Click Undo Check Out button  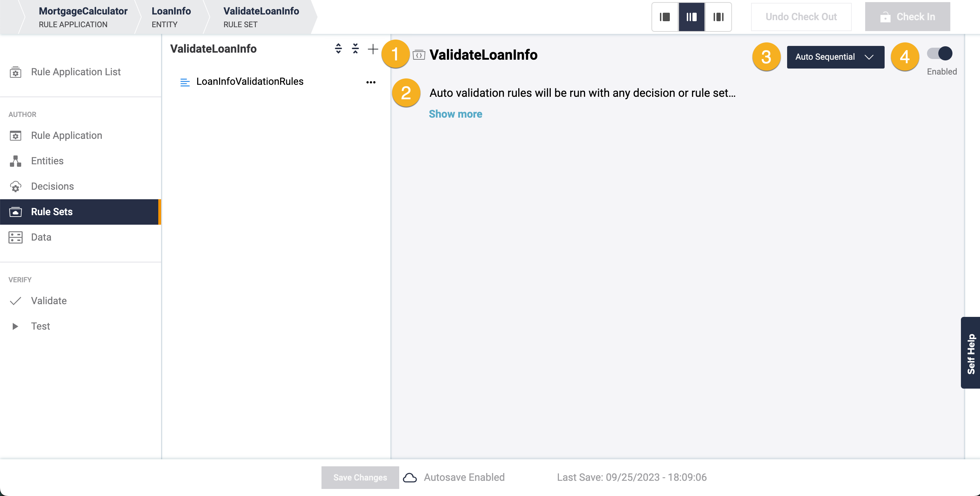pyautogui.click(x=801, y=17)
